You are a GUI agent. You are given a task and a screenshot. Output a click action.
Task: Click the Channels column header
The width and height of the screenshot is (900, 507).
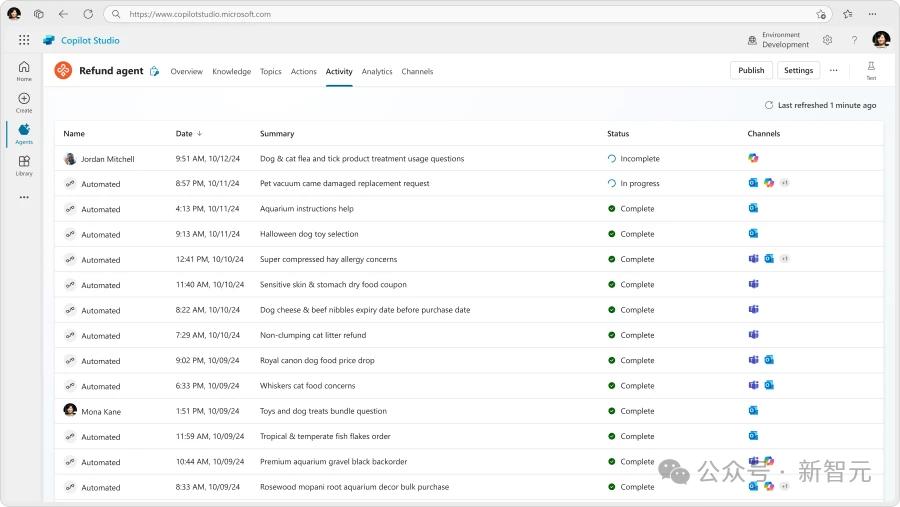[763, 133]
